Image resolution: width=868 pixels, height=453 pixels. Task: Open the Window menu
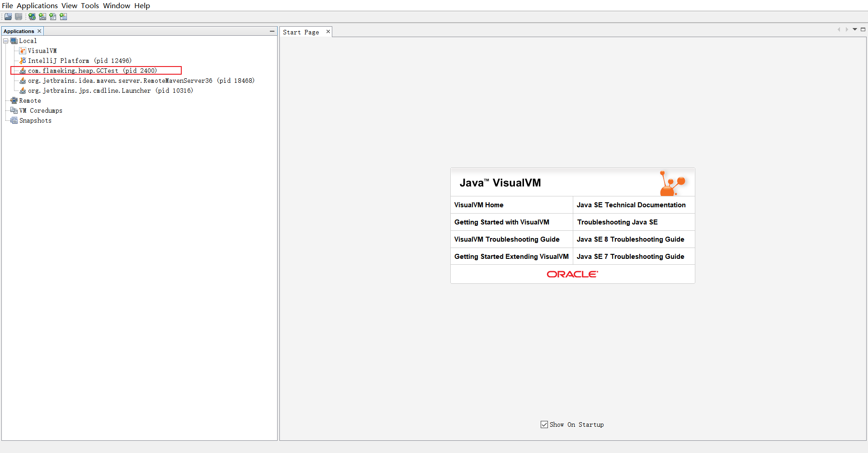(117, 5)
